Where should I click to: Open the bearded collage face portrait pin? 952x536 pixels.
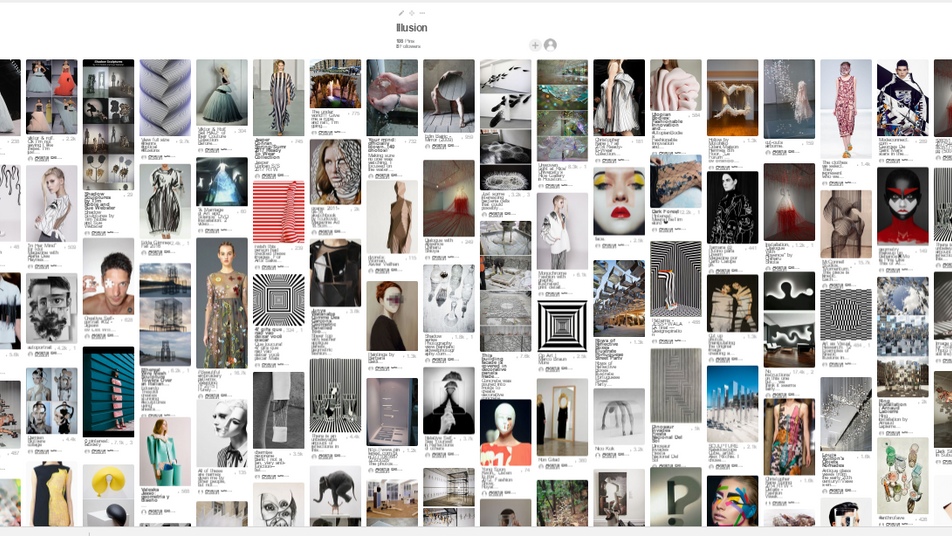(52, 308)
